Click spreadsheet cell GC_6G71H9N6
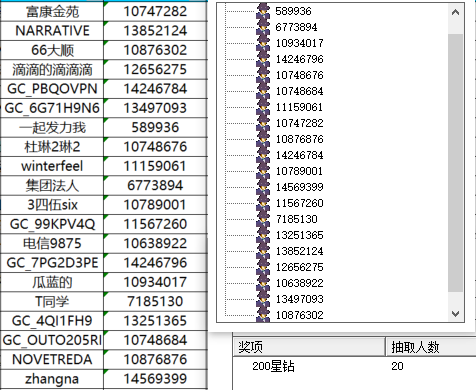476x390 pixels. click(52, 108)
